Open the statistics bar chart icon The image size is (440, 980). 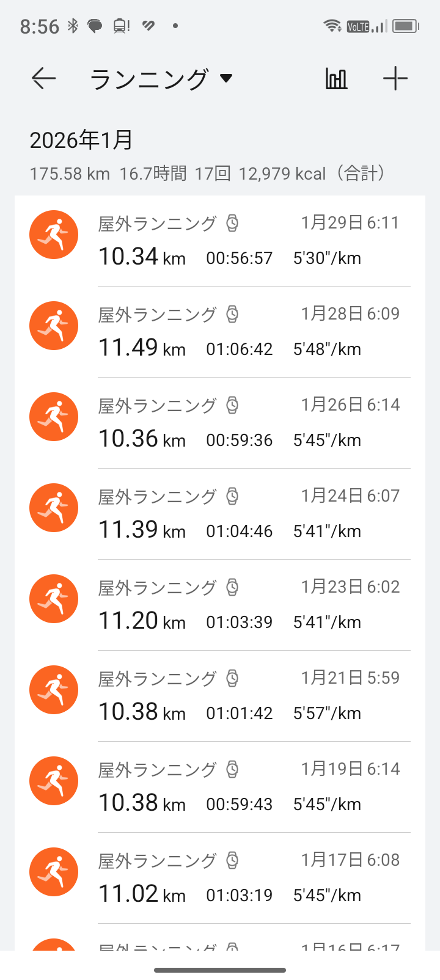pos(336,79)
